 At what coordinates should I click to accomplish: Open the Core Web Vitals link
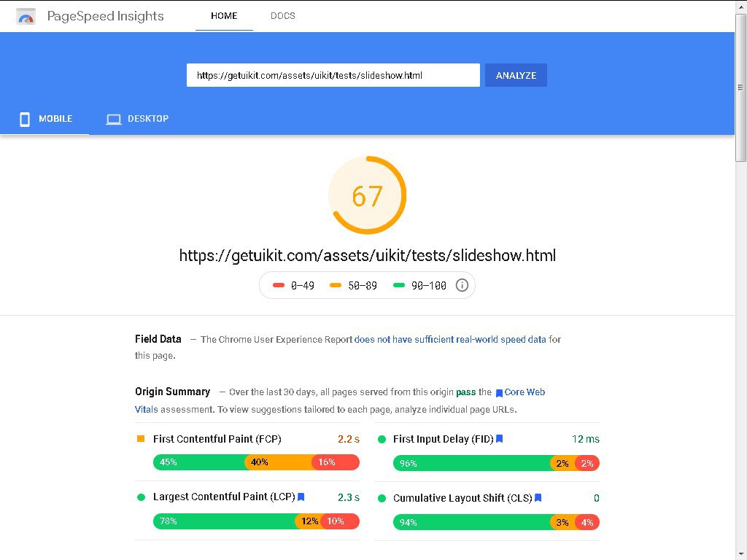point(525,392)
